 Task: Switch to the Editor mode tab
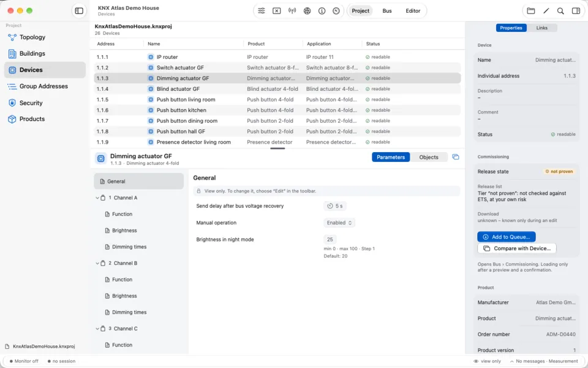click(x=413, y=11)
